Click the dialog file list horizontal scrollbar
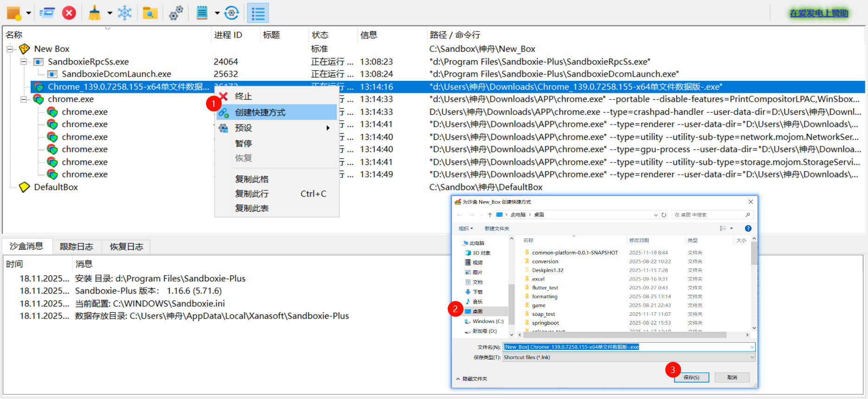 (624, 335)
